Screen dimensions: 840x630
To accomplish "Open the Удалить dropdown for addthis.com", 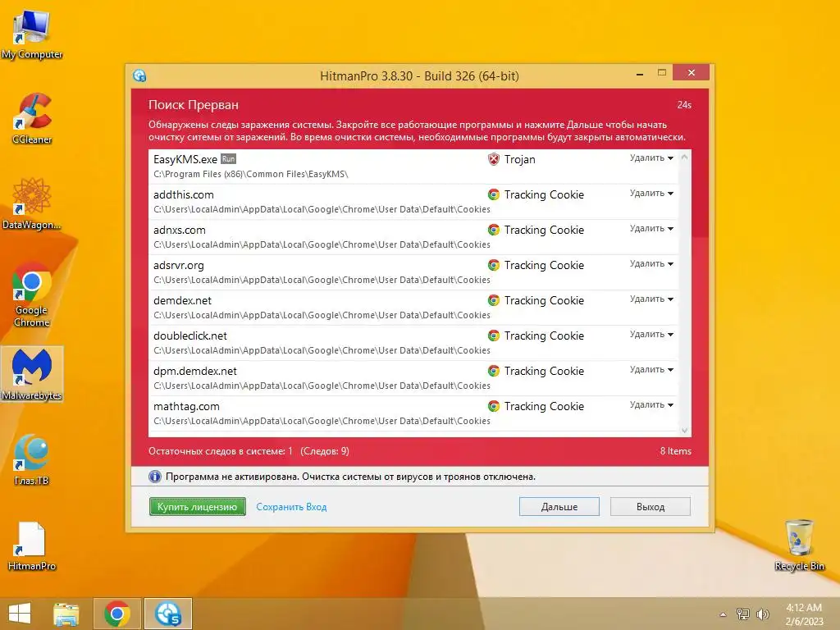I will 651,194.
